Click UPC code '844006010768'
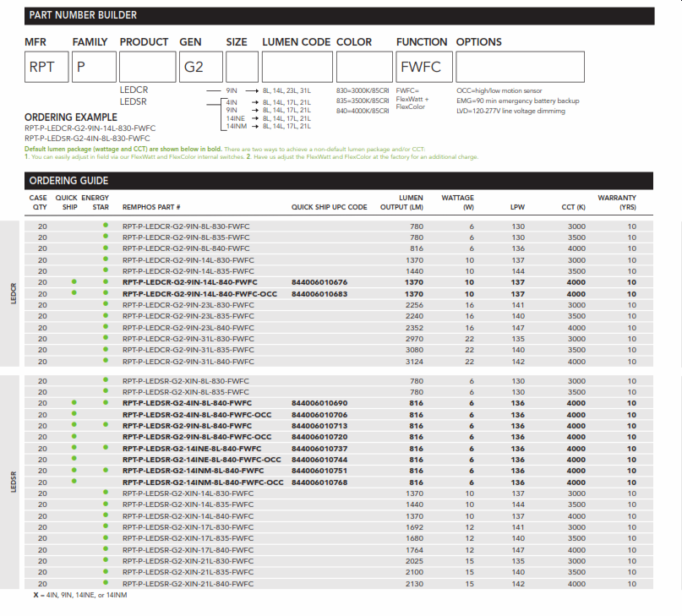This screenshot has height=616, width=682. pyautogui.click(x=319, y=482)
